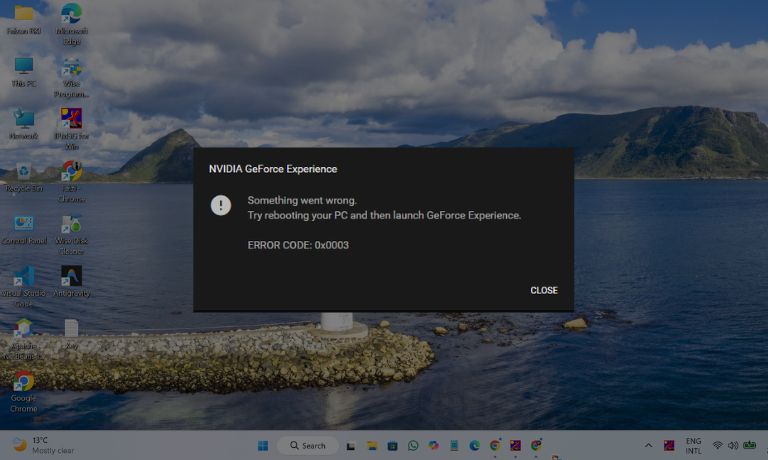Open Microsoft Edge from the taskbar
The height and width of the screenshot is (460, 768).
475,445
